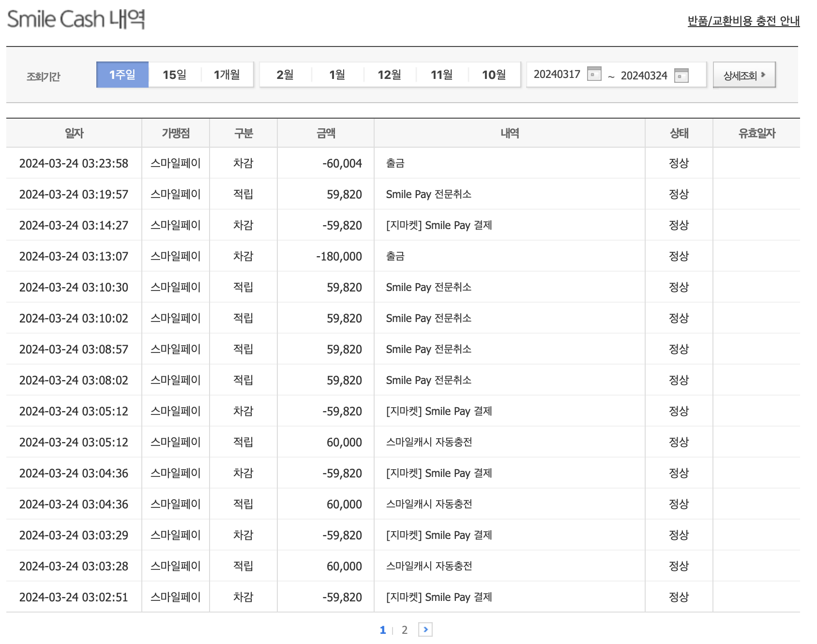Click the 구분 column header

pos(243,133)
